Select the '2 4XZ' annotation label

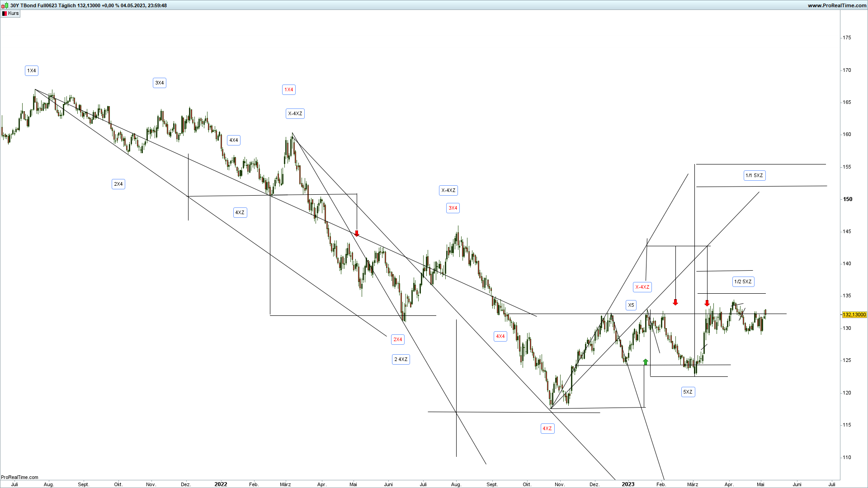tap(401, 359)
